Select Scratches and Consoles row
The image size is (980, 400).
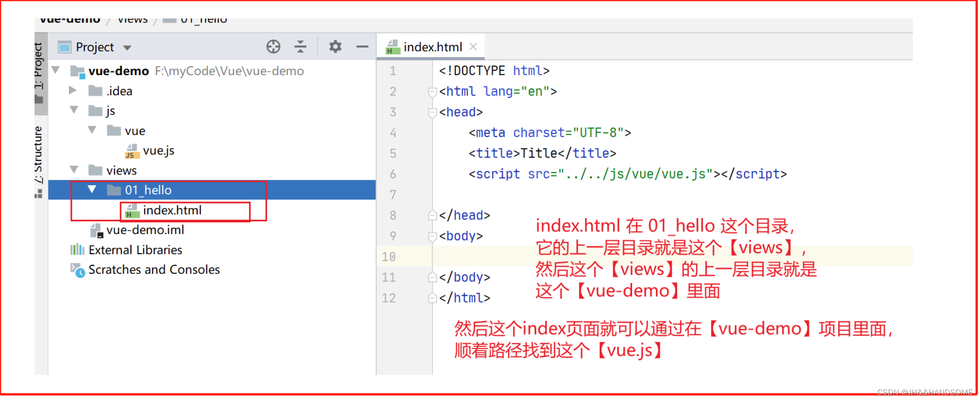[212, 270]
